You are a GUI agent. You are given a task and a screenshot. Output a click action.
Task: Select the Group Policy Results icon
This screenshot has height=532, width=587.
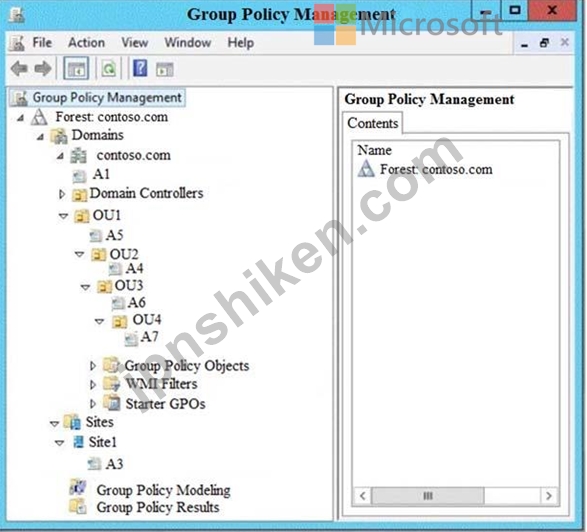click(x=78, y=507)
